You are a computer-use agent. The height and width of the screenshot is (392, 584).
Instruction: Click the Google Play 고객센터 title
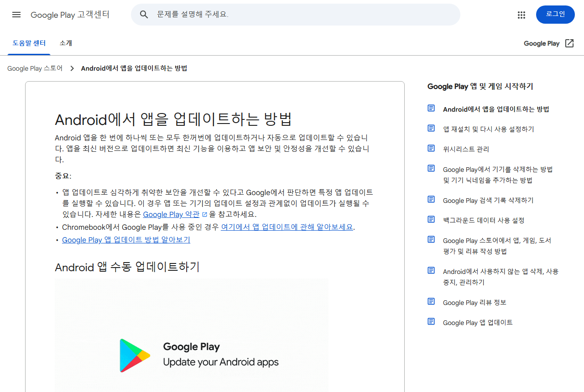pos(70,15)
